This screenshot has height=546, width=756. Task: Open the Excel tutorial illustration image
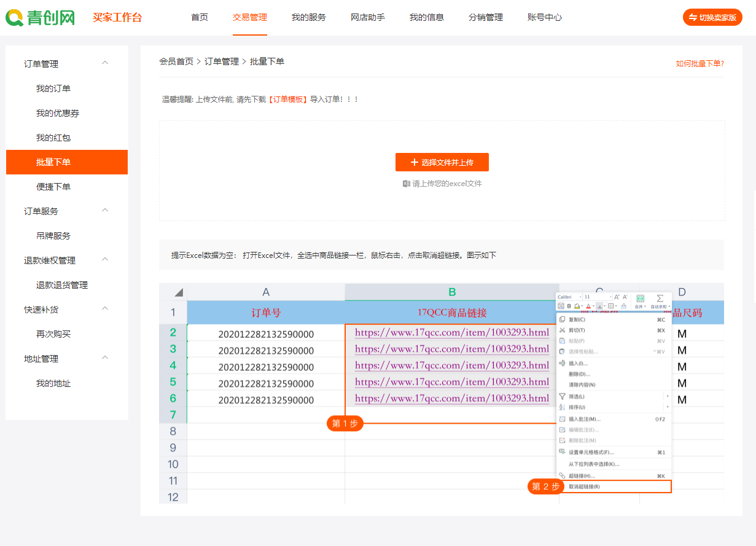point(442,393)
